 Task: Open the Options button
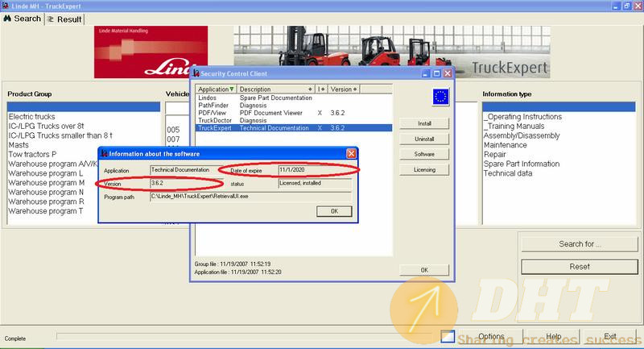click(x=491, y=337)
